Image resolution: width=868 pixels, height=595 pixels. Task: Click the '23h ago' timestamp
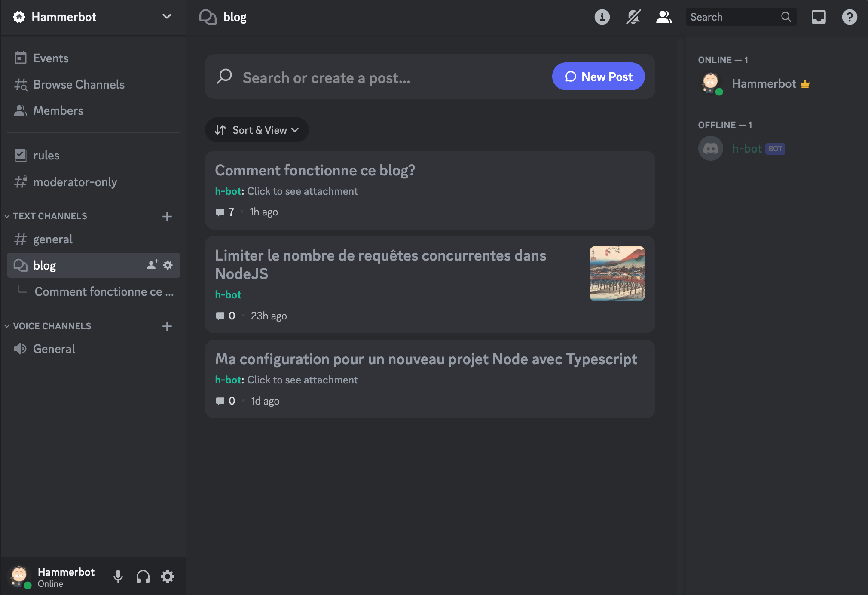point(269,316)
